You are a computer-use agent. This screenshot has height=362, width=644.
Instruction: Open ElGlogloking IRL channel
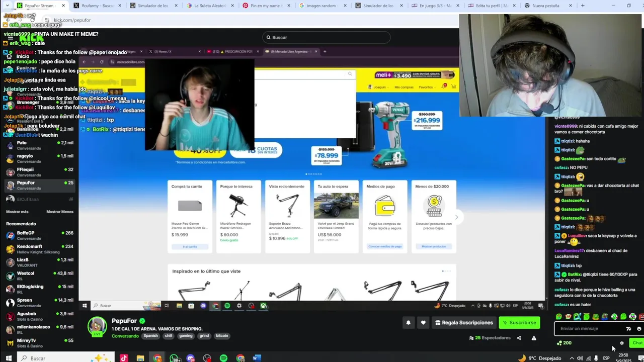[x=39, y=289]
